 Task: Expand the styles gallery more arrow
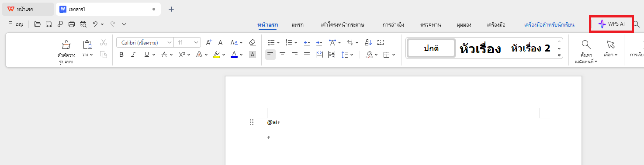559,55
